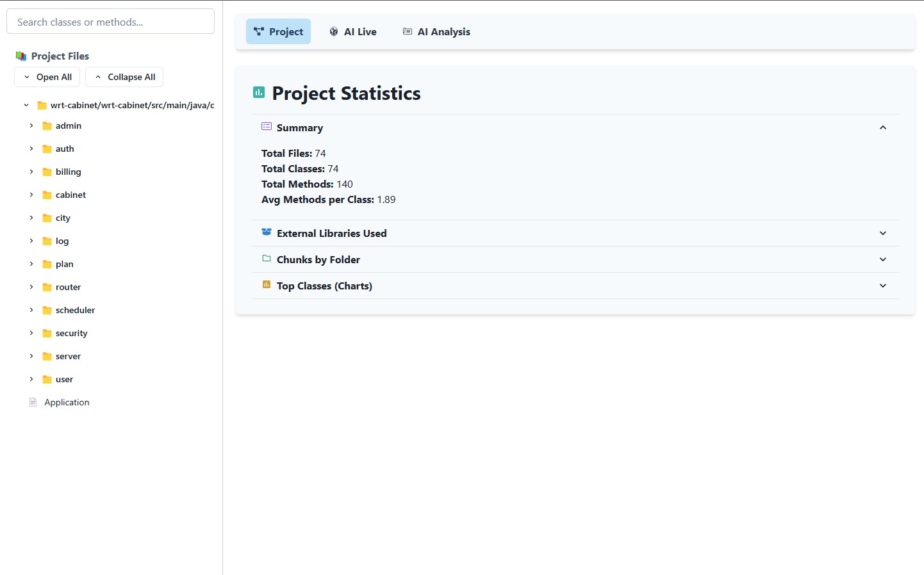This screenshot has width=924, height=575.
Task: Expand the log folder chevron
Action: pos(31,241)
